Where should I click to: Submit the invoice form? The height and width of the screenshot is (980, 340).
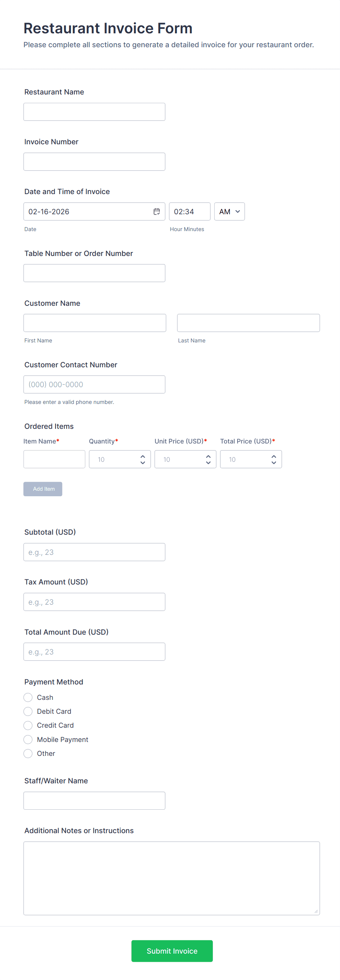point(172,951)
